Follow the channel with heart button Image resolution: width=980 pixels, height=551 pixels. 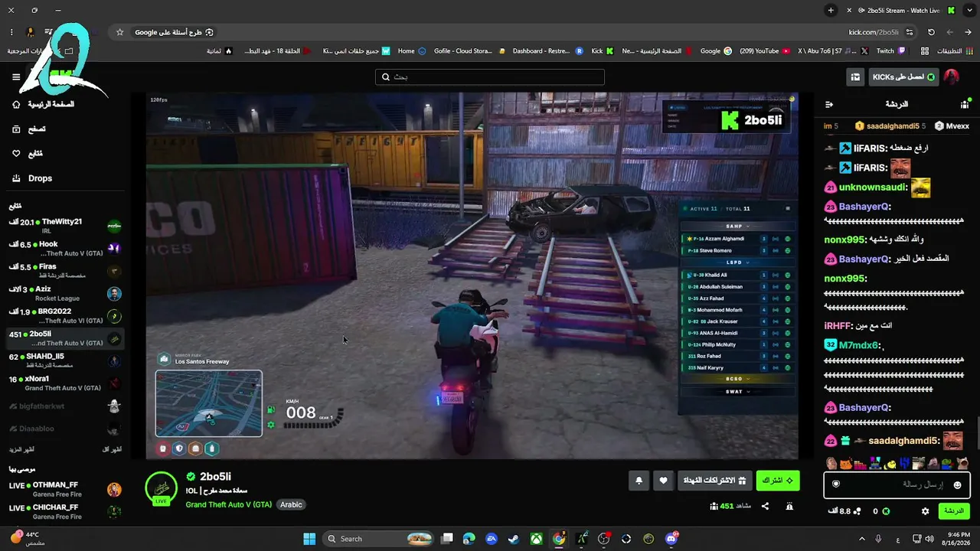pos(663,481)
